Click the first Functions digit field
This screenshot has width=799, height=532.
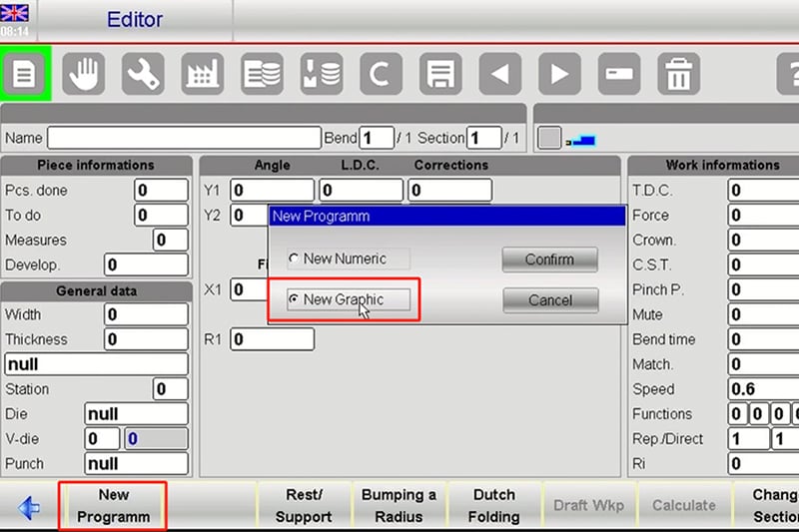tap(737, 414)
